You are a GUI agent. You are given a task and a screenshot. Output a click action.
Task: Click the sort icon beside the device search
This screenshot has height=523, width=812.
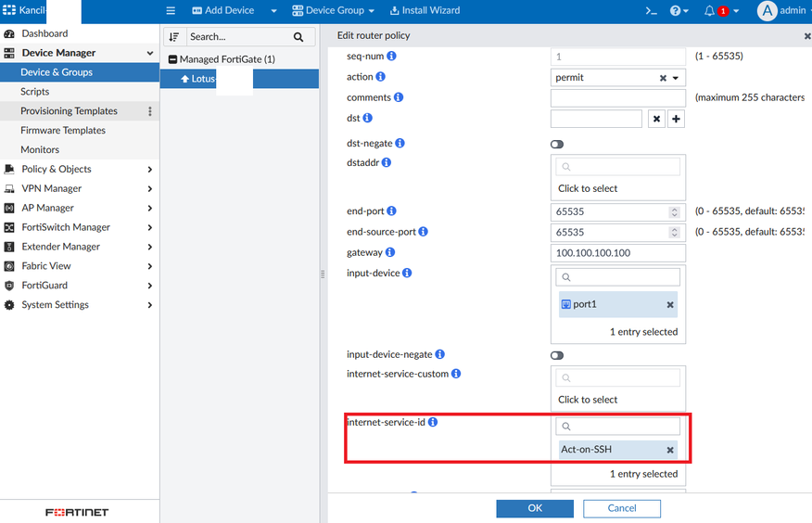click(174, 37)
